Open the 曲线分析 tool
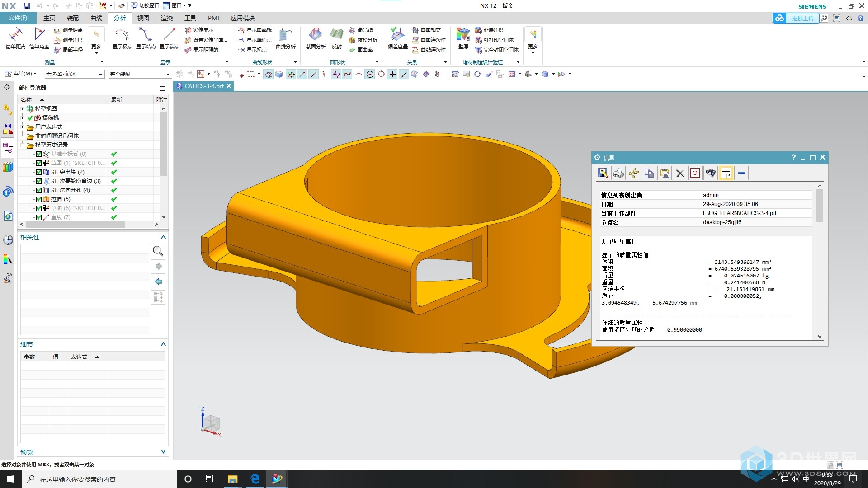 (286, 38)
